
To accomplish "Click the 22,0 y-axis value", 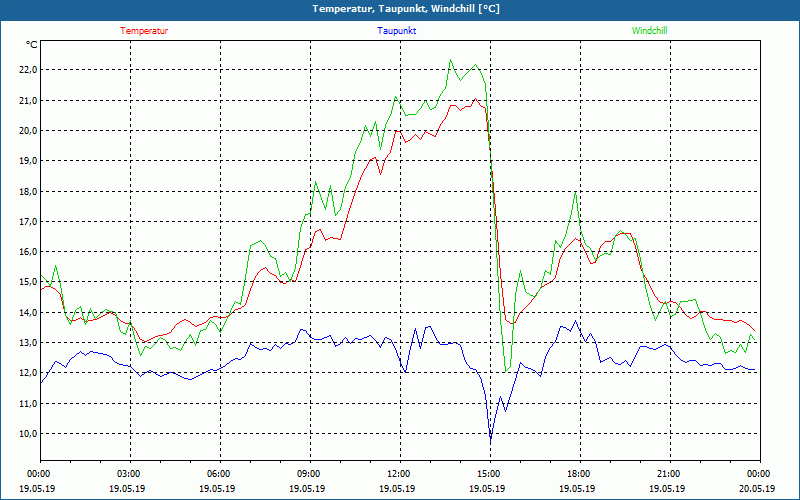I will (x=29, y=70).
